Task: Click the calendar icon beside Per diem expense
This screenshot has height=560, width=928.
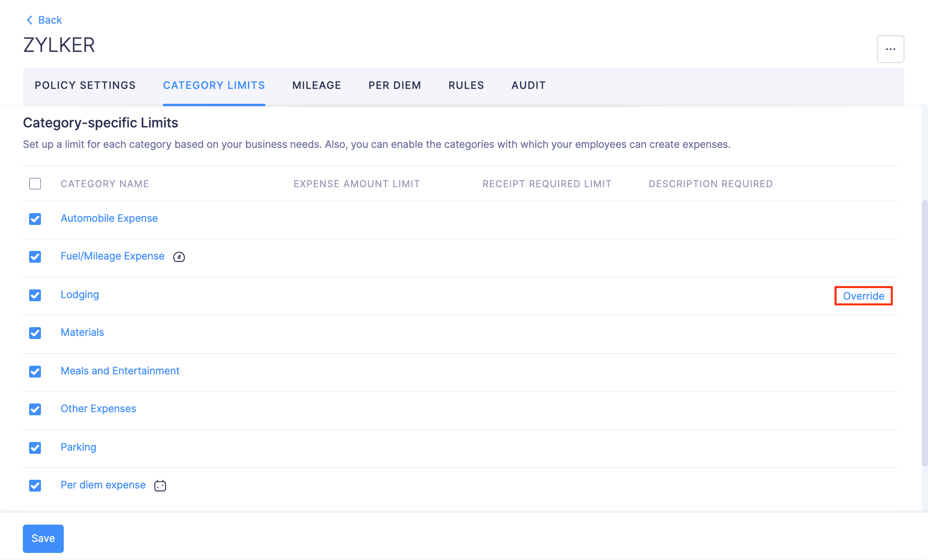Action: point(160,486)
